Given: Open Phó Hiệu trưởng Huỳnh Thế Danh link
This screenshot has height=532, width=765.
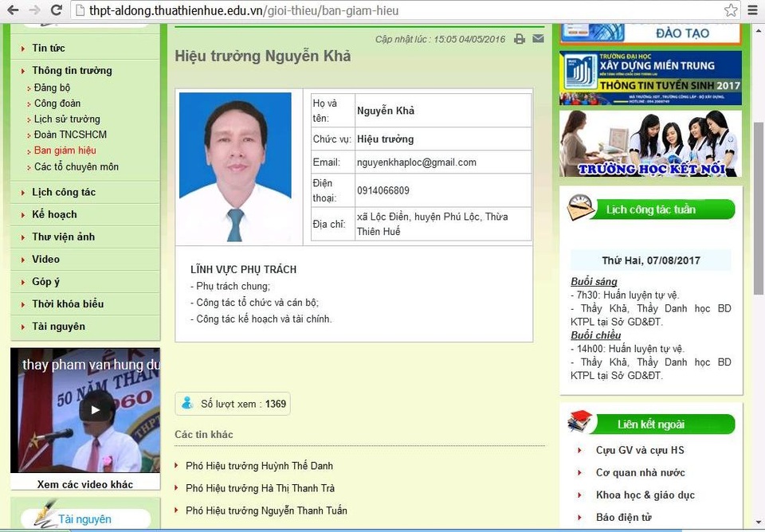Looking at the screenshot, I should click(259, 466).
